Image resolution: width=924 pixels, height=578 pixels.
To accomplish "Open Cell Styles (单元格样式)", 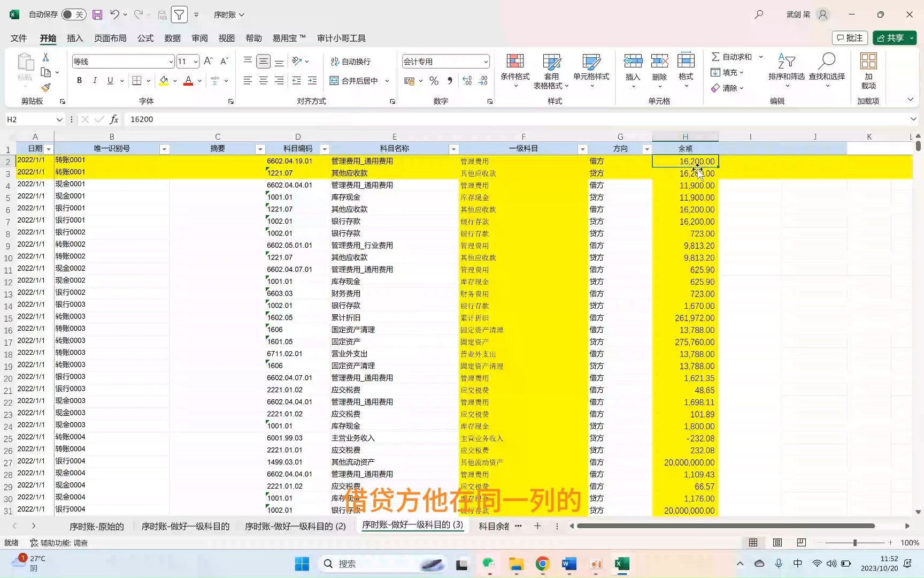I will [591, 71].
